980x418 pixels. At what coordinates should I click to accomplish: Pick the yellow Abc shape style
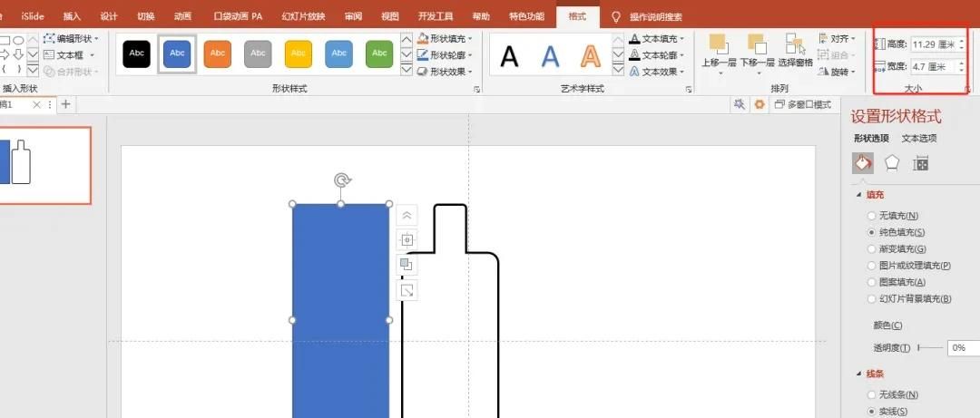click(299, 53)
